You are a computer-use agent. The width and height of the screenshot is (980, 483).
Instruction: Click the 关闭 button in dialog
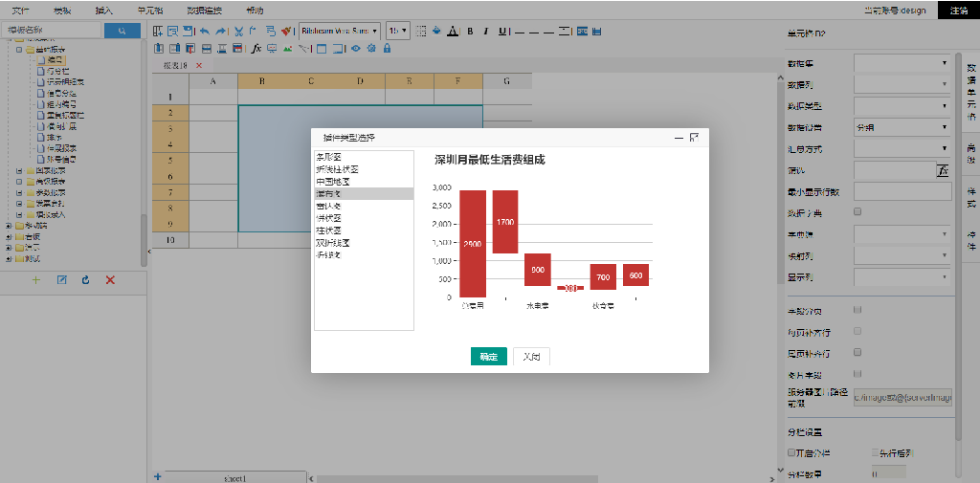point(531,356)
